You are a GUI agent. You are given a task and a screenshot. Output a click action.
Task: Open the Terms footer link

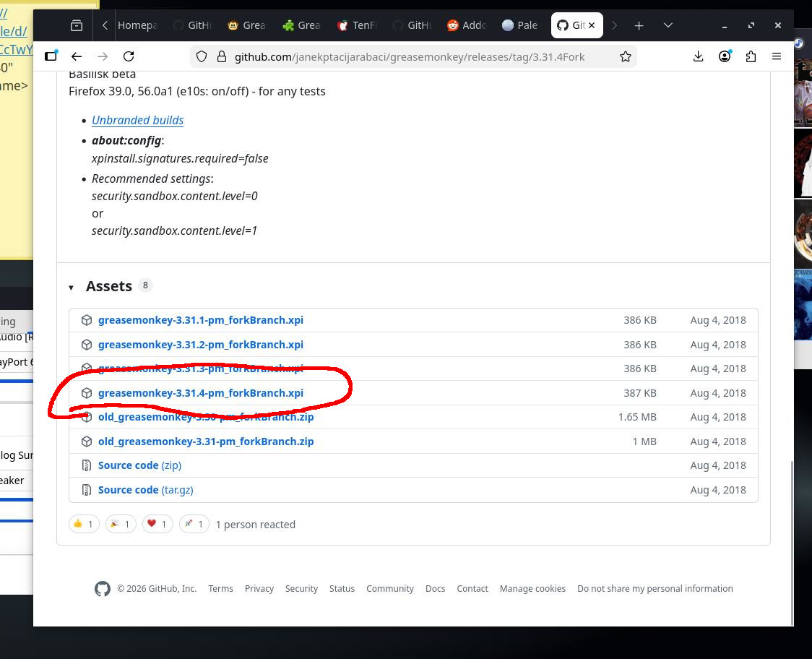tap(220, 588)
